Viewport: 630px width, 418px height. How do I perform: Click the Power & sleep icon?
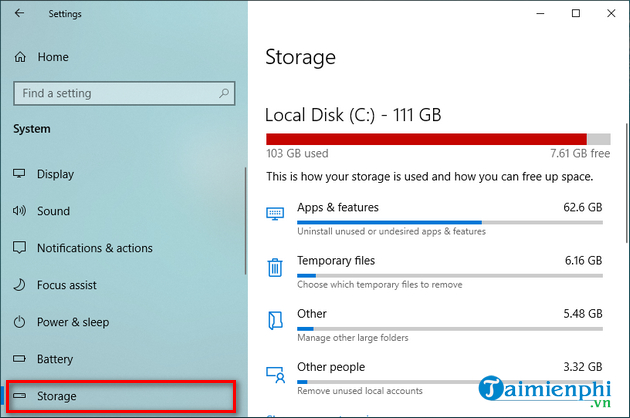point(19,322)
